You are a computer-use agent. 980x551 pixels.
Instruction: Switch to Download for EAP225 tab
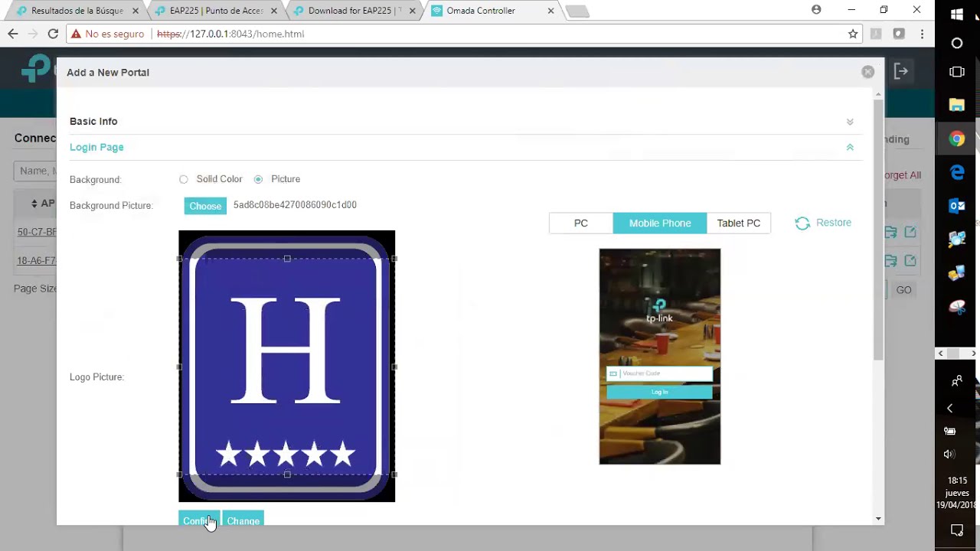tap(354, 11)
